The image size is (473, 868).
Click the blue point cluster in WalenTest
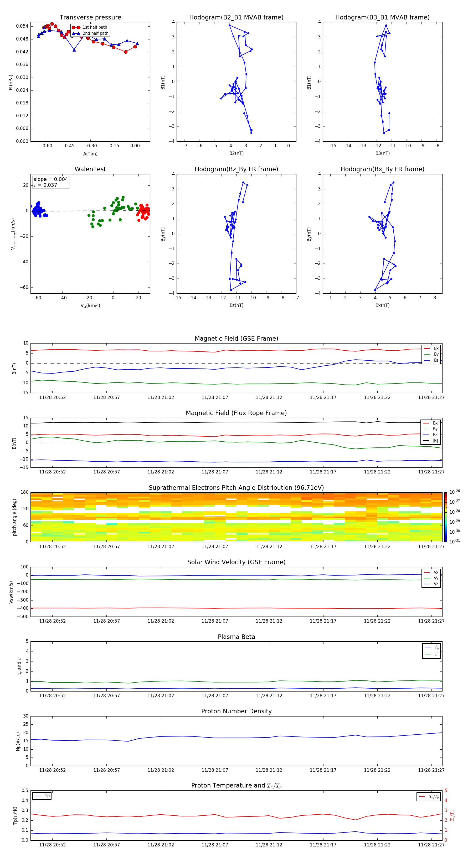pyautogui.click(x=38, y=210)
